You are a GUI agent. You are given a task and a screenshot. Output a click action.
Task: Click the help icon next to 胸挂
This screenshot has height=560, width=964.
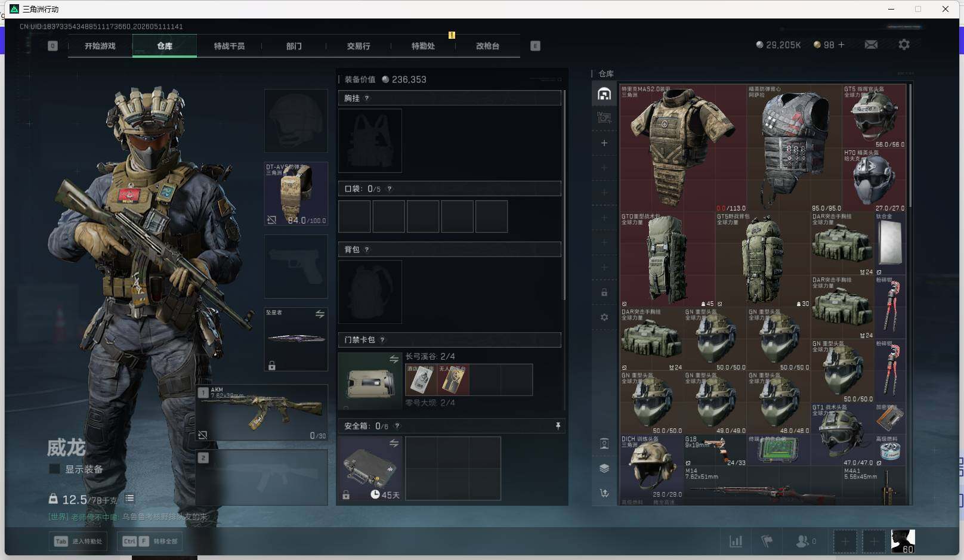point(367,98)
